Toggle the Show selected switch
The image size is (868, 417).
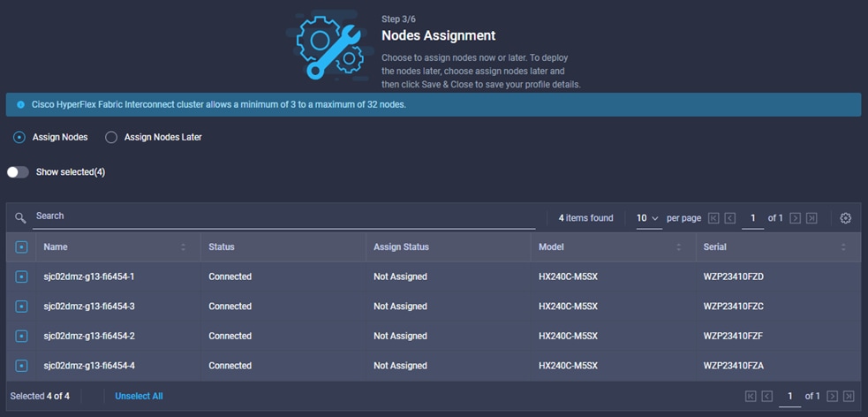click(18, 172)
